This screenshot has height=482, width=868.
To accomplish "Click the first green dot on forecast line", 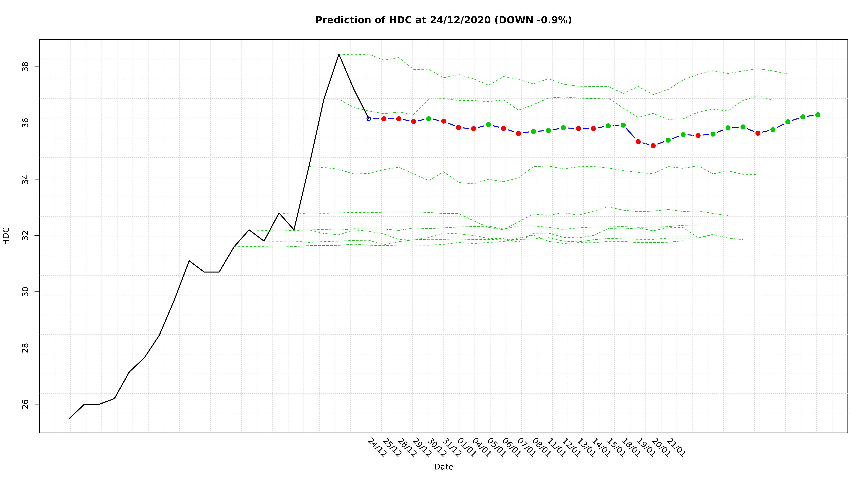I will pos(429,119).
